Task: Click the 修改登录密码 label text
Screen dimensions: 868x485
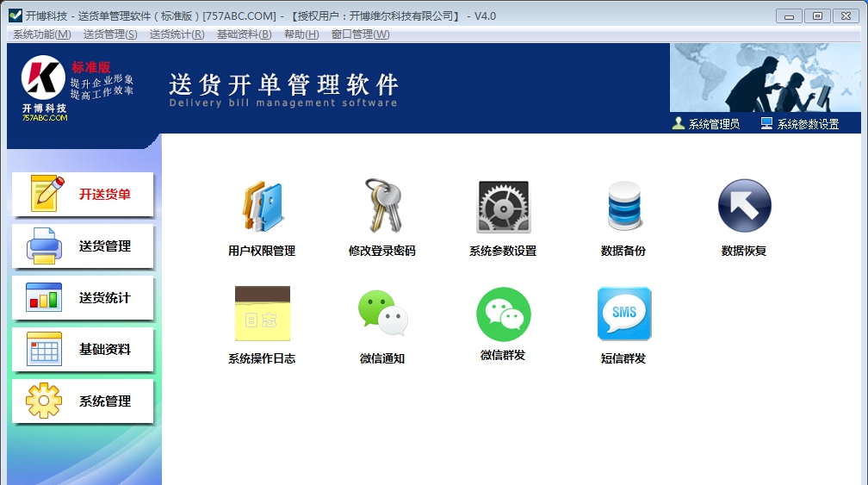Action: [382, 251]
